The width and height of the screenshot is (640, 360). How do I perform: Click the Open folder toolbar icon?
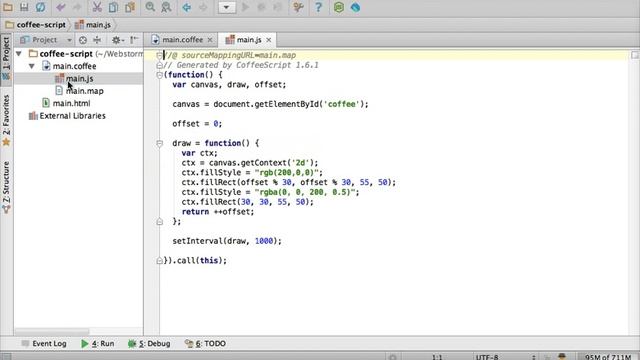(x=8, y=7)
